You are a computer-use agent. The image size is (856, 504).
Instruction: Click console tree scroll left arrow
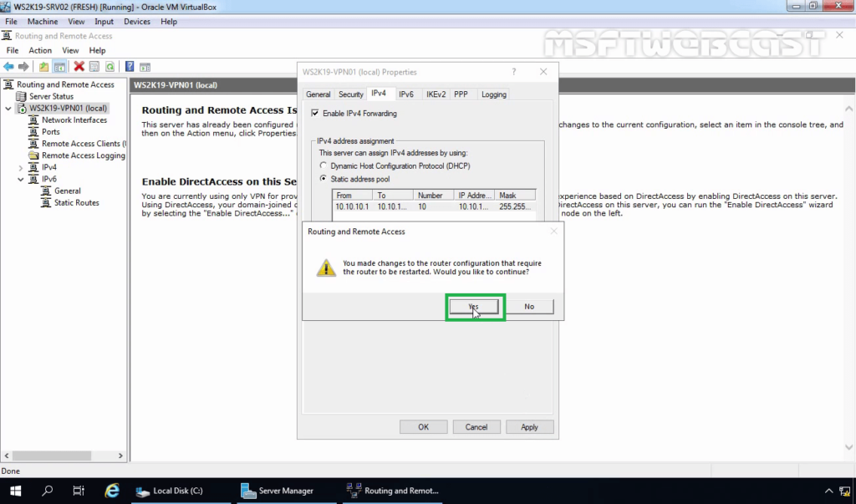(x=7, y=456)
